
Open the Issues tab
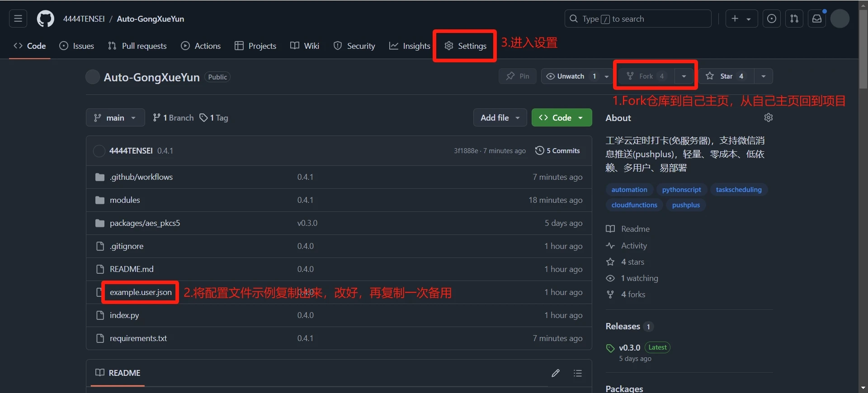[77, 46]
